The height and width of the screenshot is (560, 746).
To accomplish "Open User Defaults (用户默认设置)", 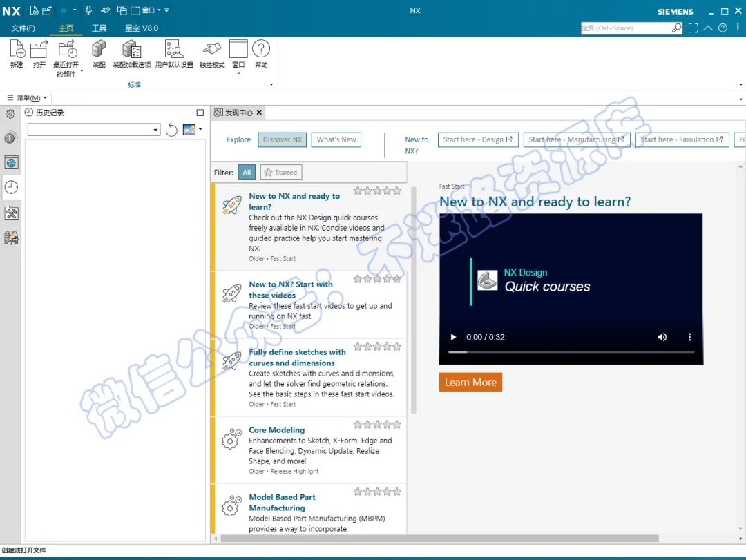I will (x=173, y=49).
